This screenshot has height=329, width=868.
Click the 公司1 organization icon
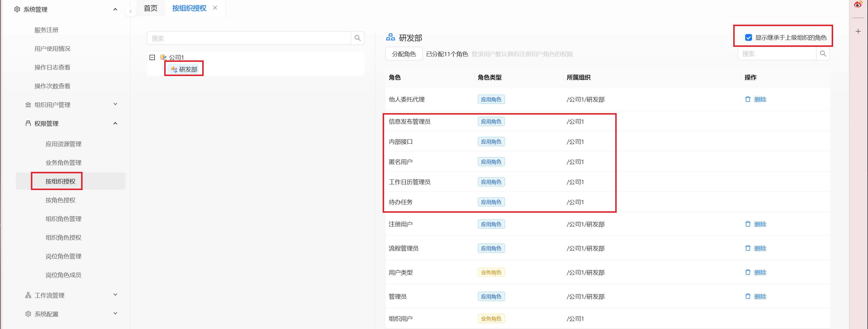tap(163, 57)
